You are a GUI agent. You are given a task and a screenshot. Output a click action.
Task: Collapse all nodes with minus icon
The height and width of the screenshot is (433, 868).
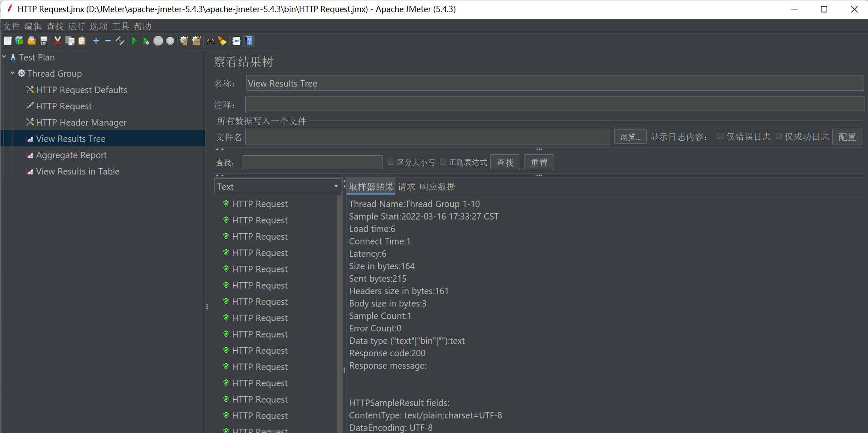click(108, 41)
